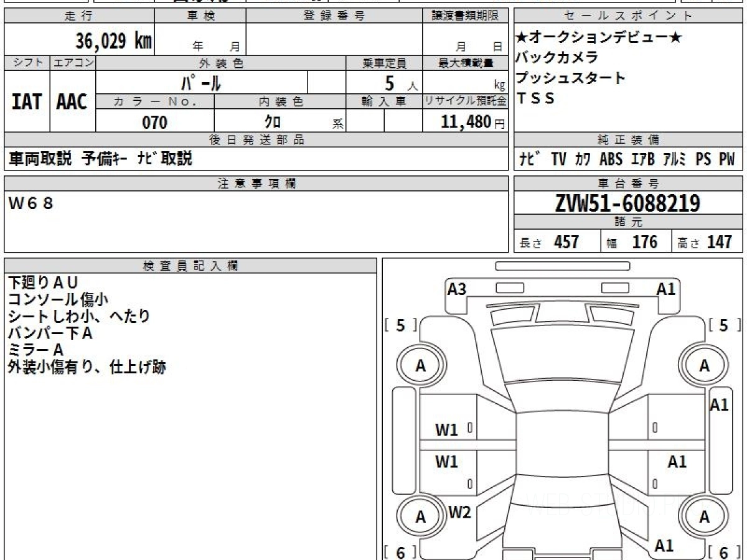The image size is (747, 560).
Task: Select the chassis number ZVW51-6088219
Action: click(x=627, y=203)
